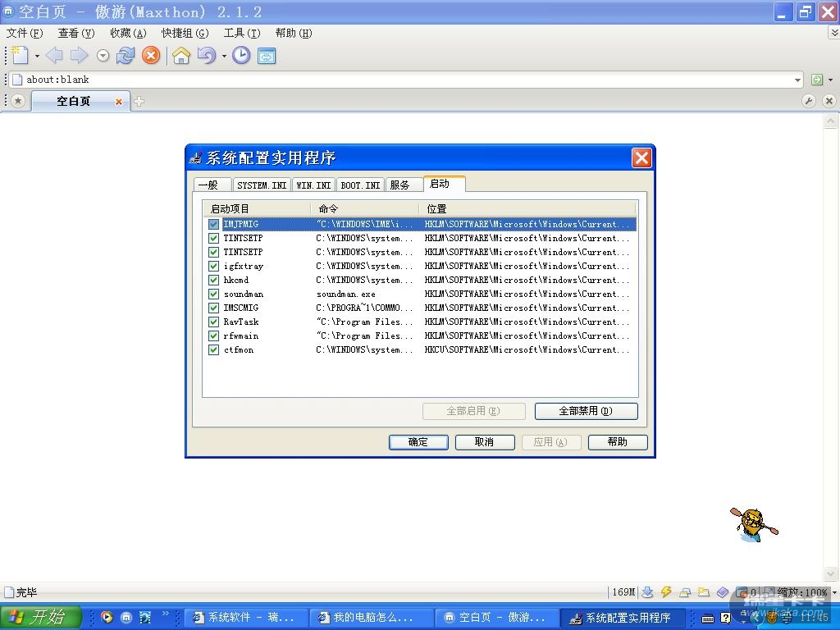Open the round recent pages dropdown button
Image resolution: width=840 pixels, height=630 pixels.
(x=103, y=56)
